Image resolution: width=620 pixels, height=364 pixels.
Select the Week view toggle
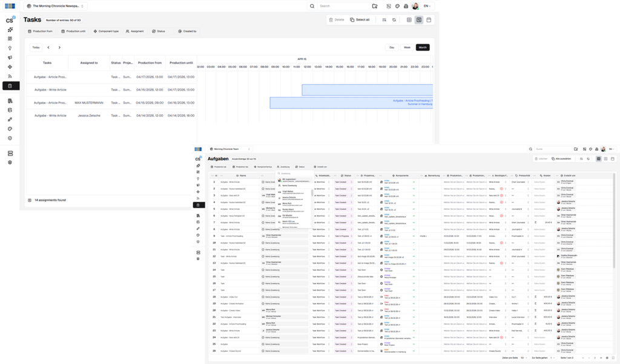[407, 47]
